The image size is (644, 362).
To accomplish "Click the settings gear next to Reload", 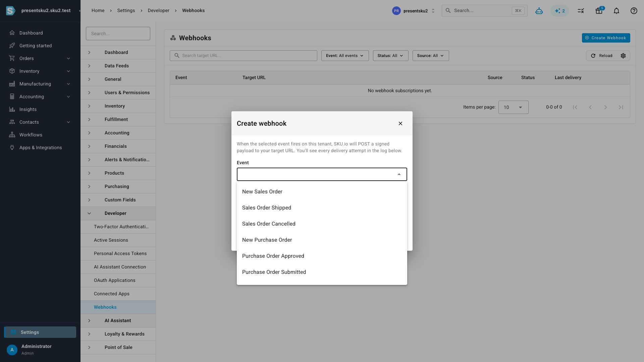I will 623,56.
